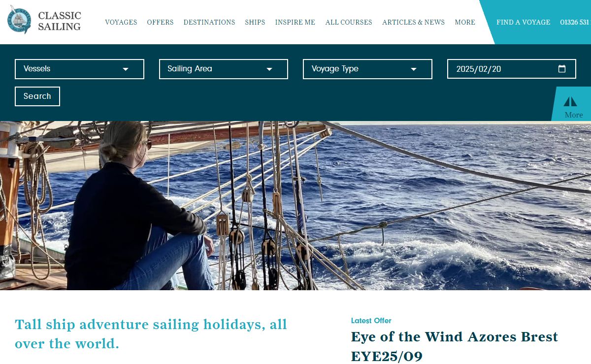The height and width of the screenshot is (364, 591).
Task: Open Articles & News menu
Action: pyautogui.click(x=414, y=22)
